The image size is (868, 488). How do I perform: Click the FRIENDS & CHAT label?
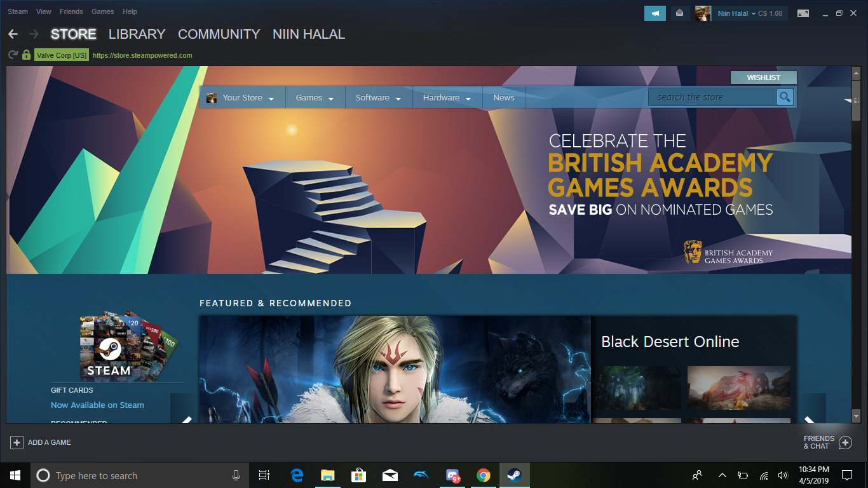coord(818,442)
